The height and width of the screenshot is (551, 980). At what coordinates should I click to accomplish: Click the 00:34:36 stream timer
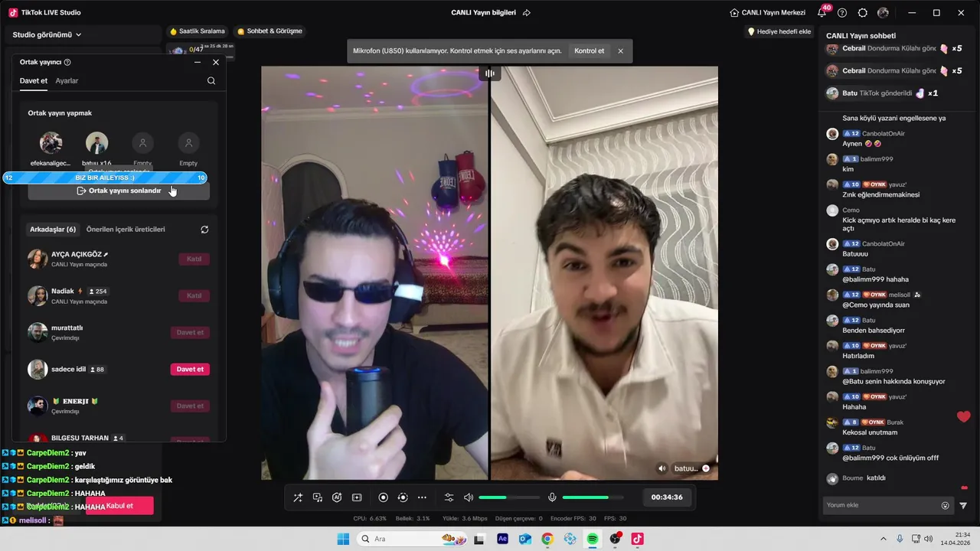667,497
